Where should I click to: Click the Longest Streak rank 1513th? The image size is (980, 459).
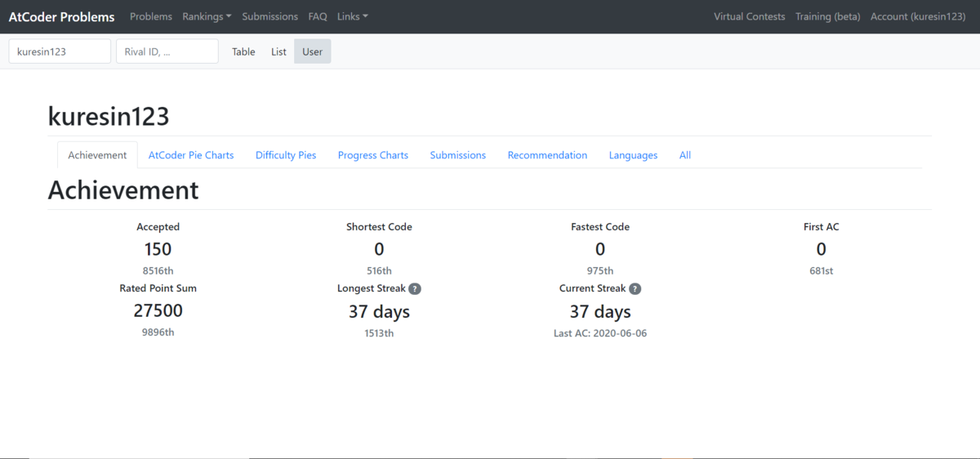click(379, 333)
